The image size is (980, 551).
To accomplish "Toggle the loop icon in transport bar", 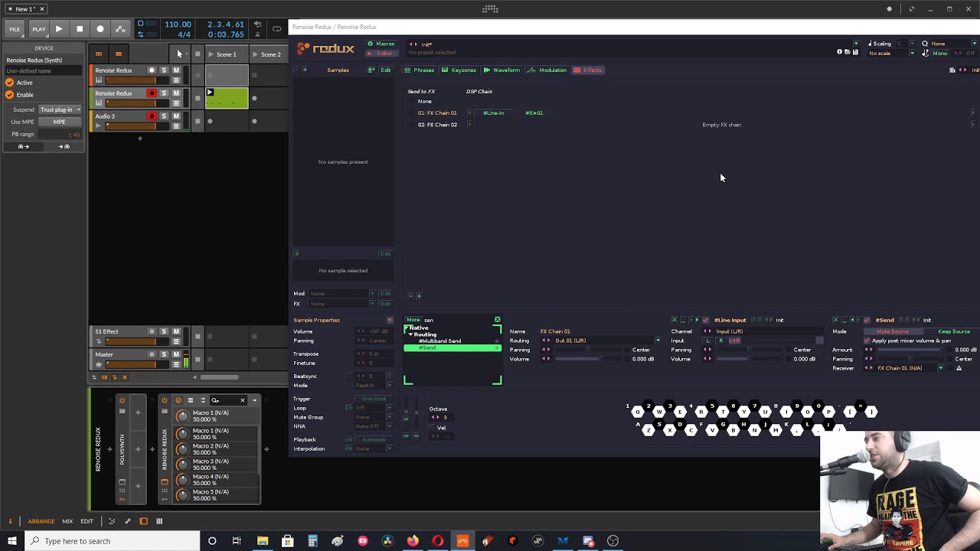I will click(x=276, y=29).
